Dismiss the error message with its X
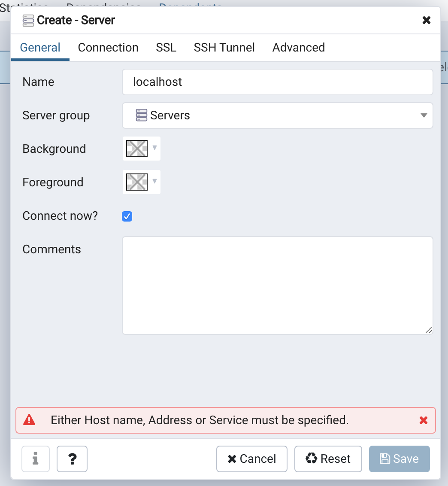 [x=424, y=420]
